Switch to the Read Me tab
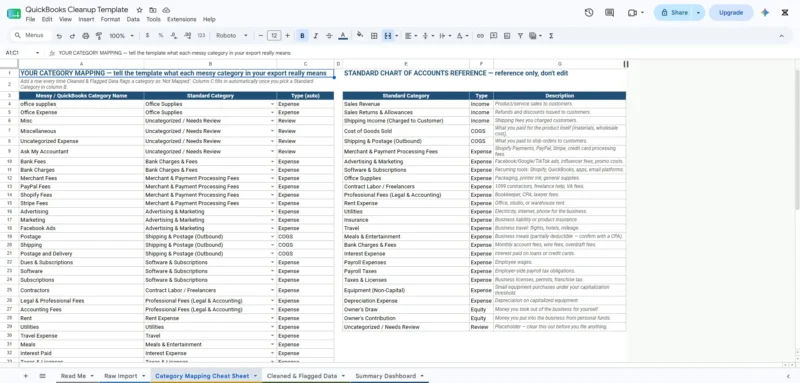The height and width of the screenshot is (383, 800). pyautogui.click(x=73, y=376)
